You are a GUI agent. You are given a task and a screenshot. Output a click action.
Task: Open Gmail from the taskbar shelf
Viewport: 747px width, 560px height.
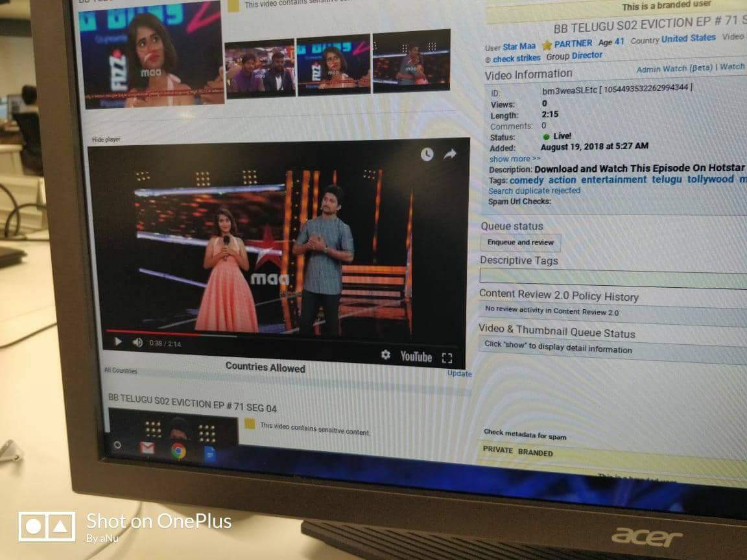pyautogui.click(x=147, y=448)
